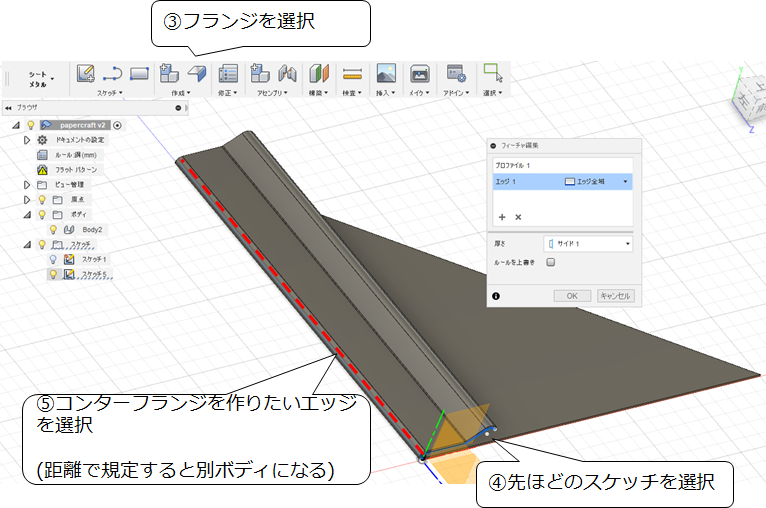Collapse the スケッチ folder node
This screenshot has width=766, height=508.
pyautogui.click(x=27, y=245)
